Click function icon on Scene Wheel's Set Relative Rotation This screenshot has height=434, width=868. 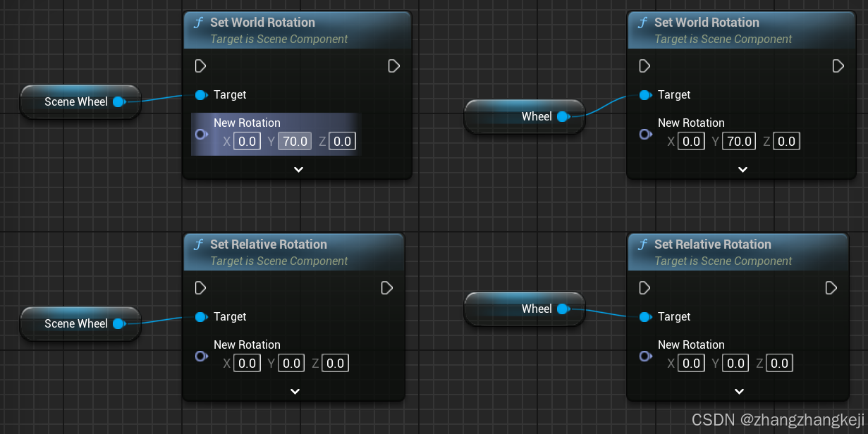point(198,244)
